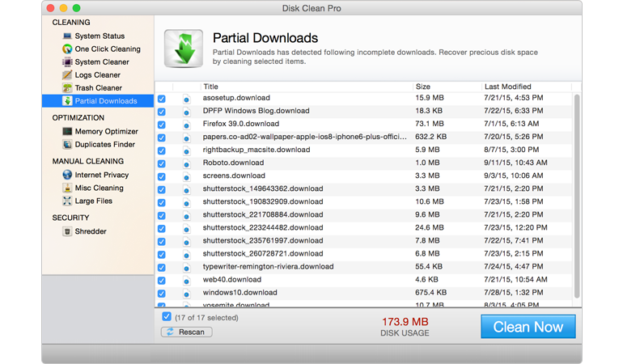623x364 pixels.
Task: Open Memory Optimizer icon
Action: 67,132
